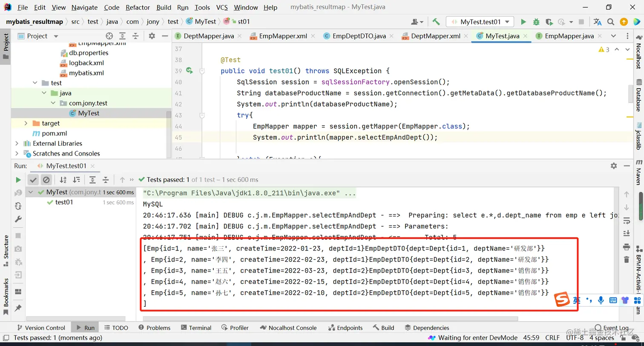Collapse the test folder in Project tree
This screenshot has height=346, width=644.
coord(36,83)
